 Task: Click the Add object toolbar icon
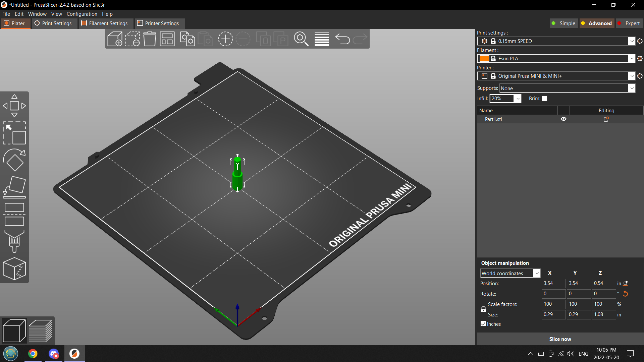tap(115, 39)
